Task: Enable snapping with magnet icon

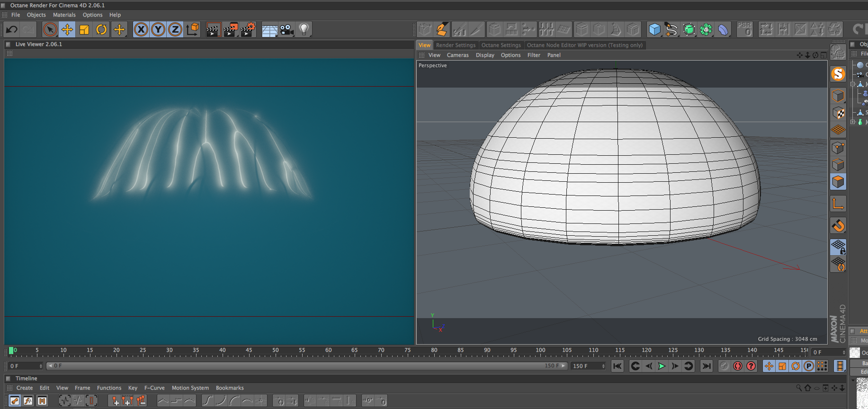Action: [x=838, y=226]
